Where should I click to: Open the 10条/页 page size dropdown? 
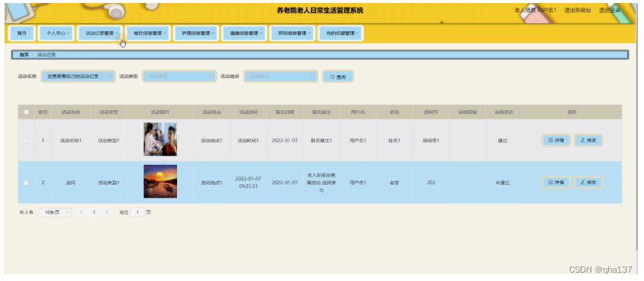click(55, 212)
